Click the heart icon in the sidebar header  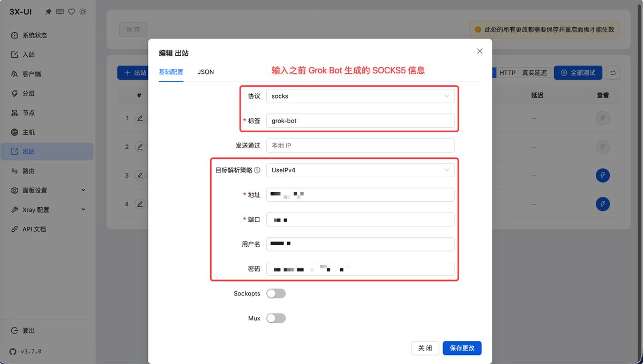(71, 12)
